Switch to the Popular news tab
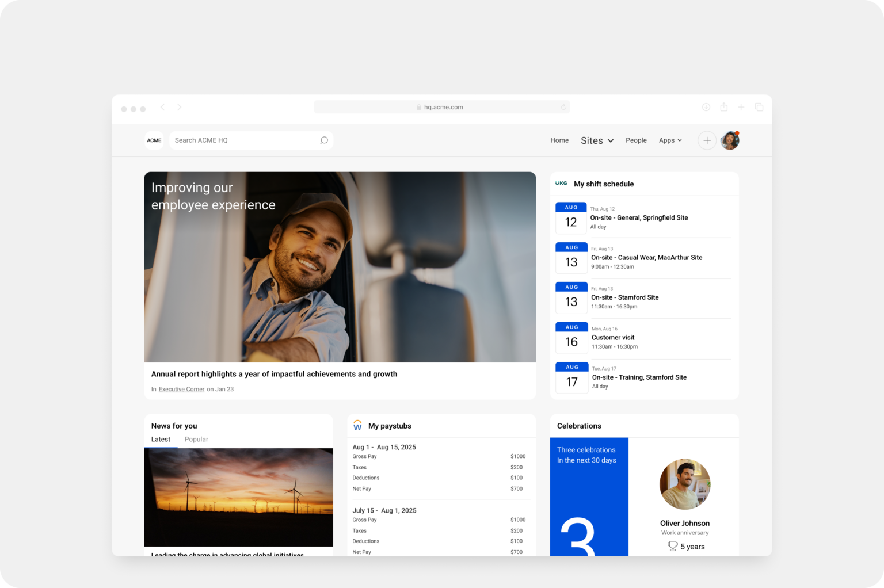This screenshot has height=588, width=884. point(196,440)
